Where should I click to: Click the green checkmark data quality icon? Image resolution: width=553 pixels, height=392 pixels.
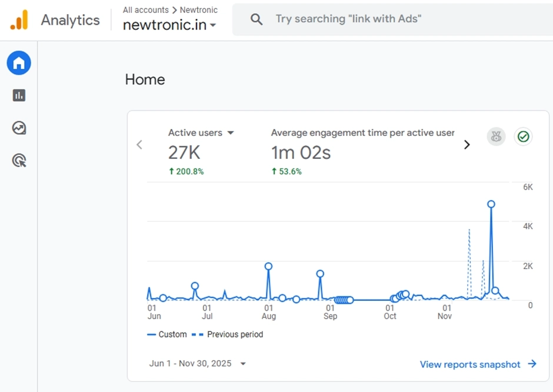coord(523,137)
